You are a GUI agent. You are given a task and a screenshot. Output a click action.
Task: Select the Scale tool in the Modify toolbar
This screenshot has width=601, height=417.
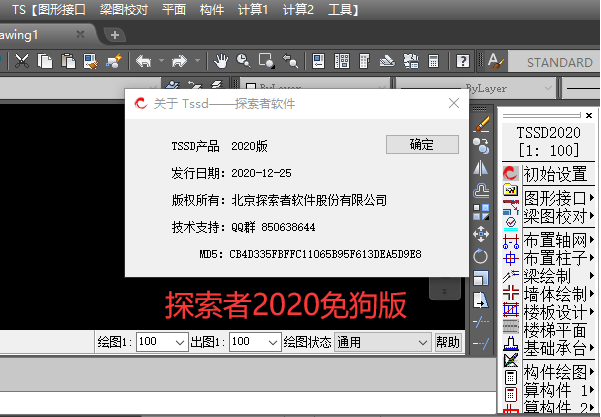(481, 278)
